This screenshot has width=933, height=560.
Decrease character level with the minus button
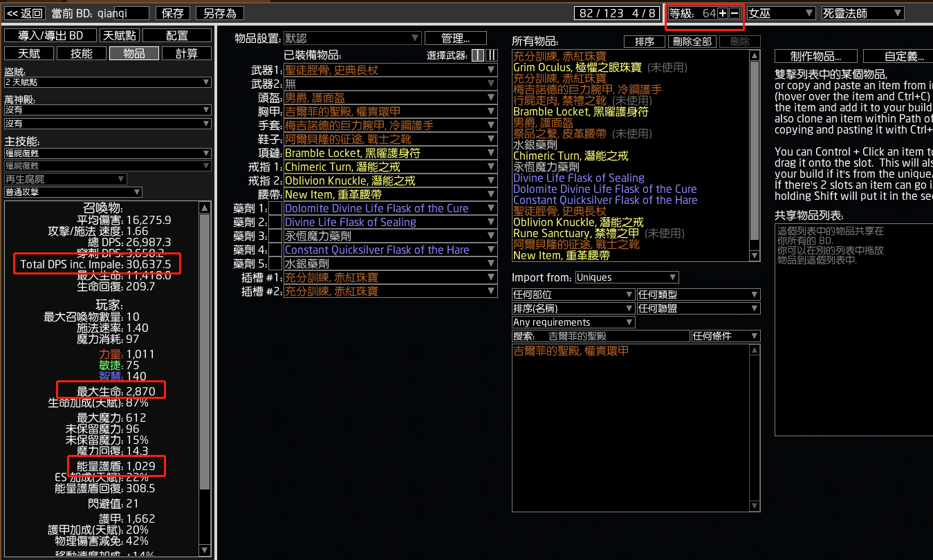[735, 13]
